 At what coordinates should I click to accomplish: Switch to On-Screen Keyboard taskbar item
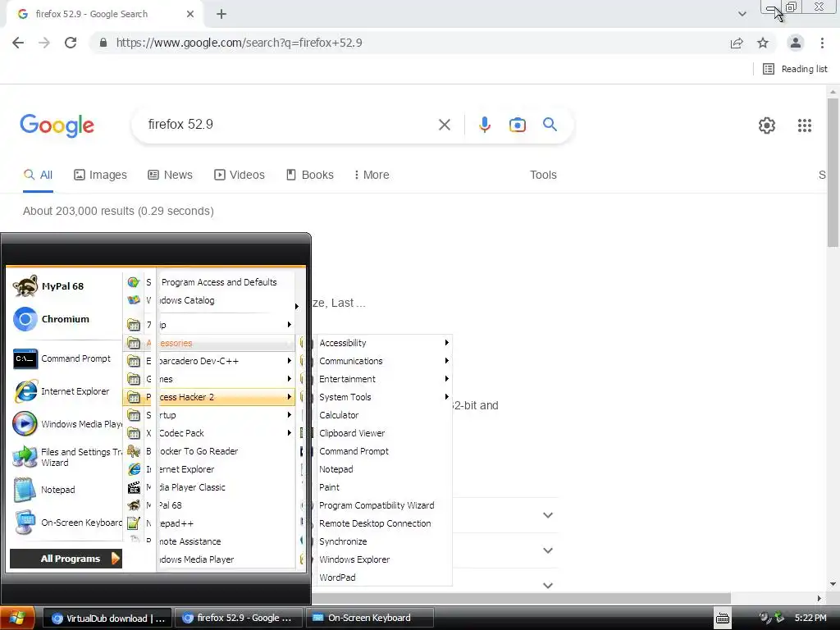coord(369,619)
